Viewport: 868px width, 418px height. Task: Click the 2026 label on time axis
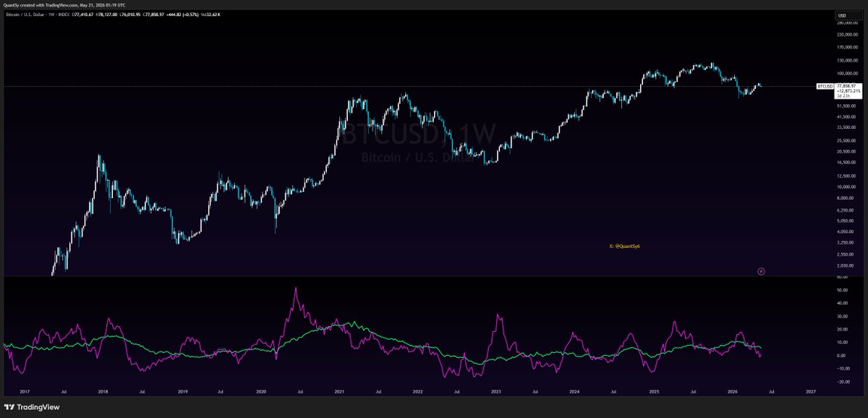pos(731,391)
